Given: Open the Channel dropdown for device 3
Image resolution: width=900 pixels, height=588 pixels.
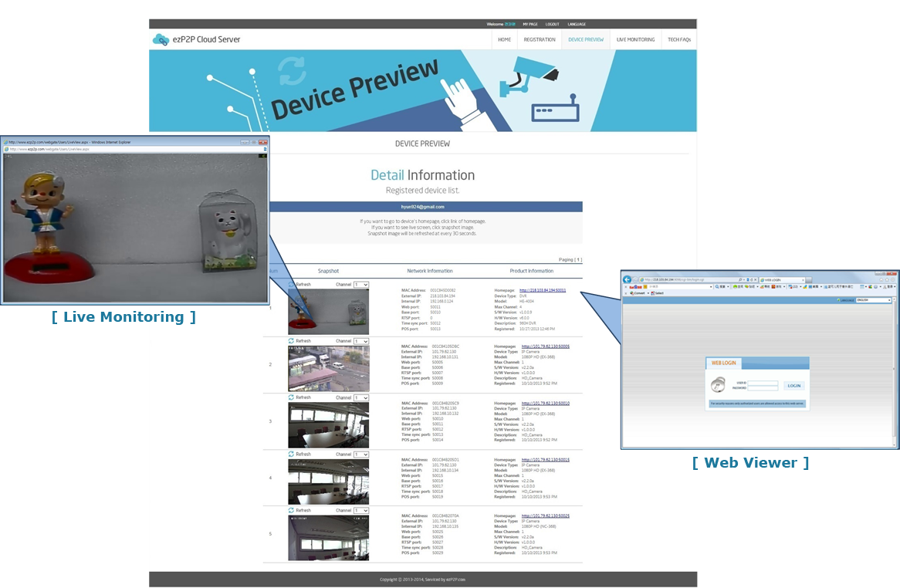Looking at the screenshot, I should pos(361,397).
